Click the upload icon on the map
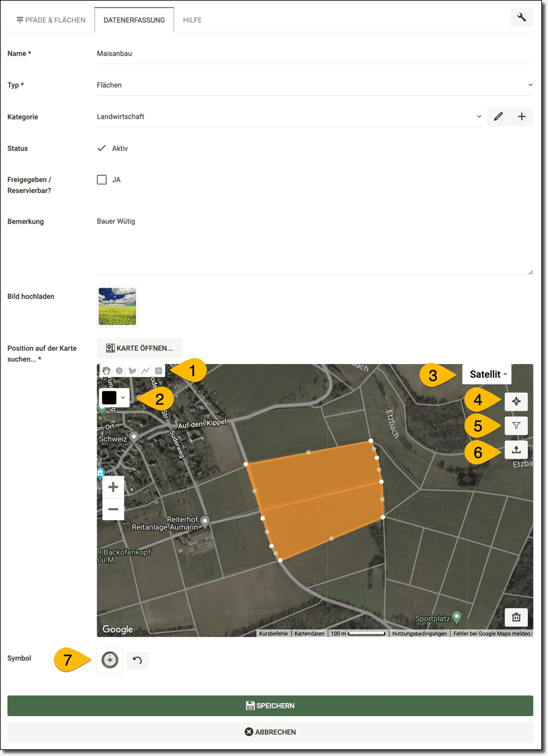Screen dimensions: 548x756 point(516,450)
